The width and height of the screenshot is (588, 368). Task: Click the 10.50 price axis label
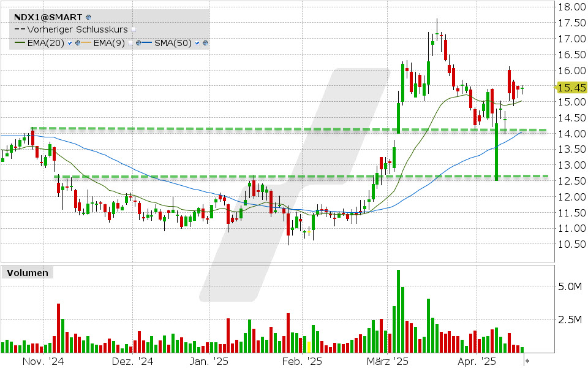pos(572,244)
